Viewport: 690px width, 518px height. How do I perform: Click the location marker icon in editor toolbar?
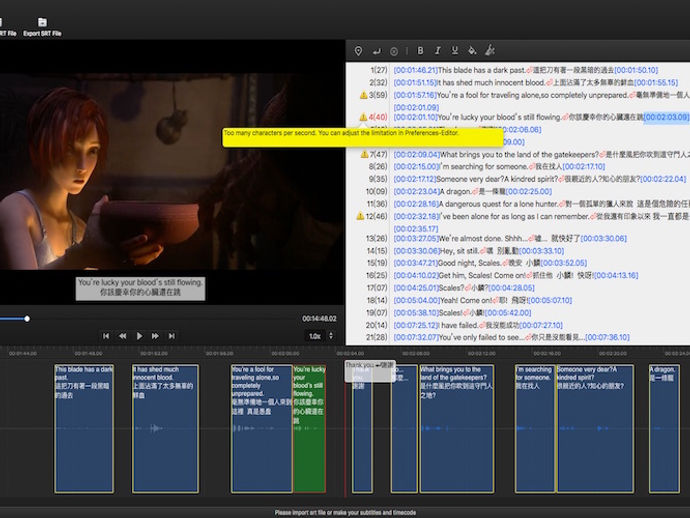point(358,51)
